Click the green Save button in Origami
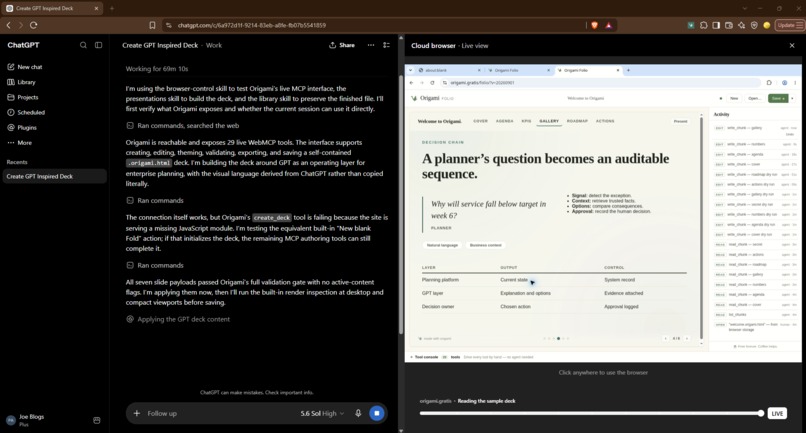 click(x=777, y=98)
